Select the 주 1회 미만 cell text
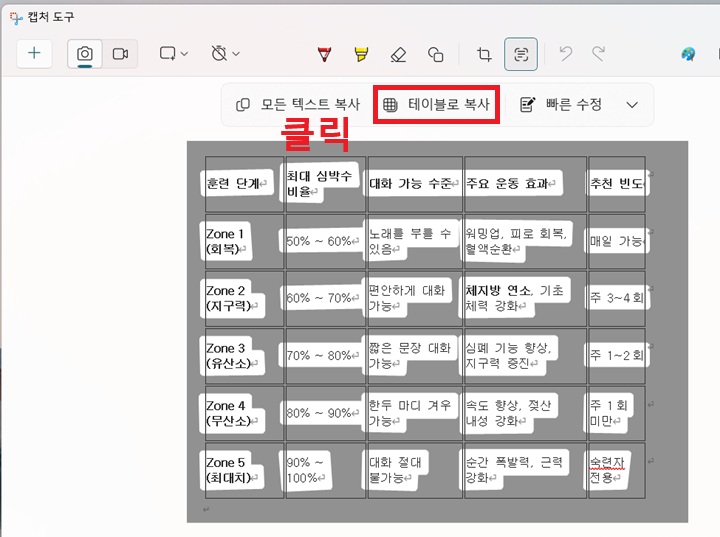 coord(609,413)
